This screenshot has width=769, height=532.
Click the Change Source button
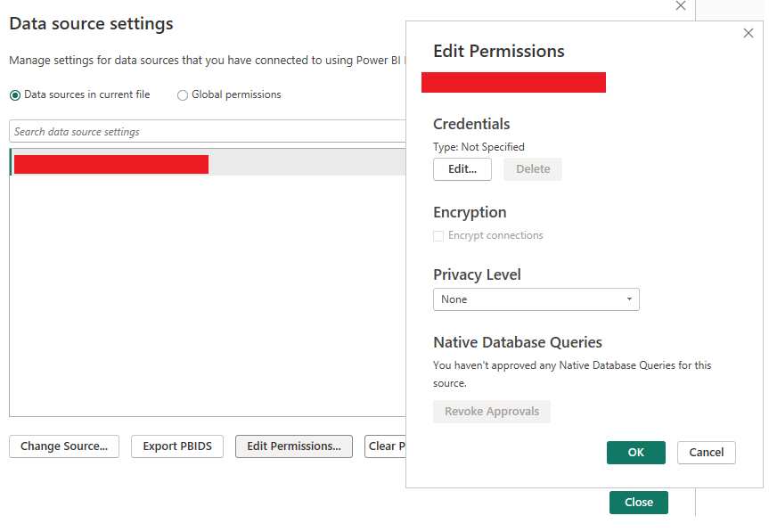64,446
